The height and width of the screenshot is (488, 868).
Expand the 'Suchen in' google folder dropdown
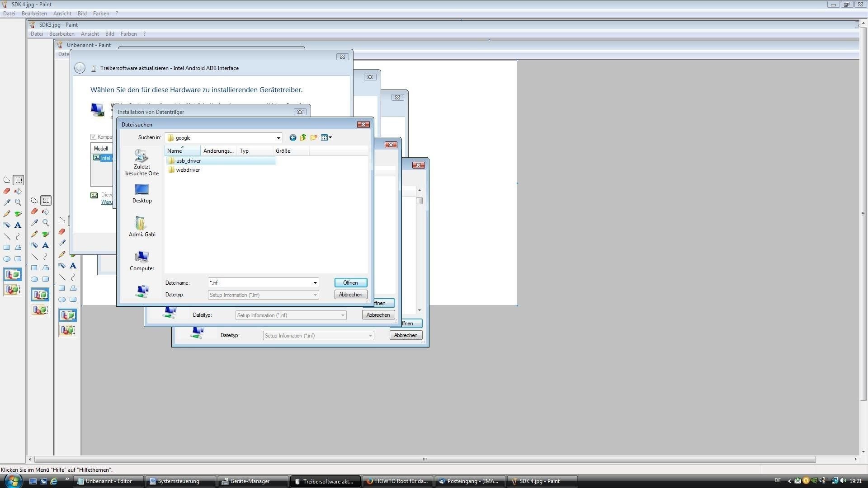coord(278,138)
